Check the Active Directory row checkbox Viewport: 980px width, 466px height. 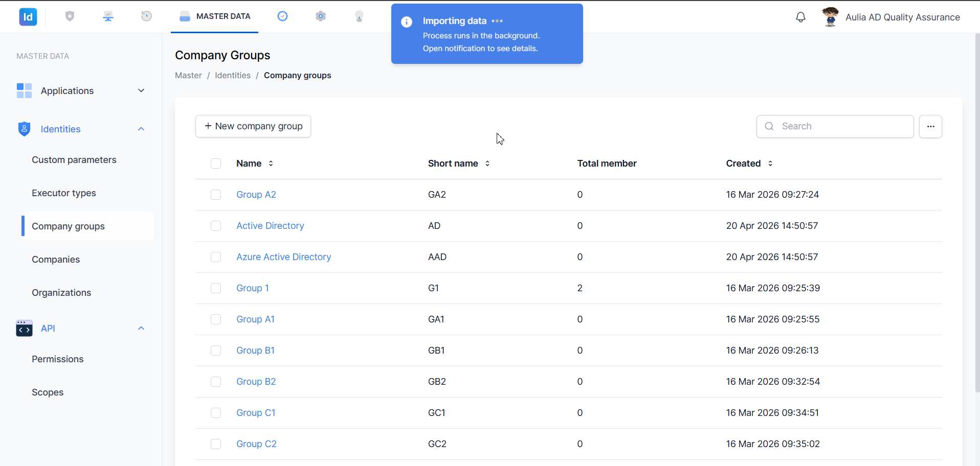(216, 226)
